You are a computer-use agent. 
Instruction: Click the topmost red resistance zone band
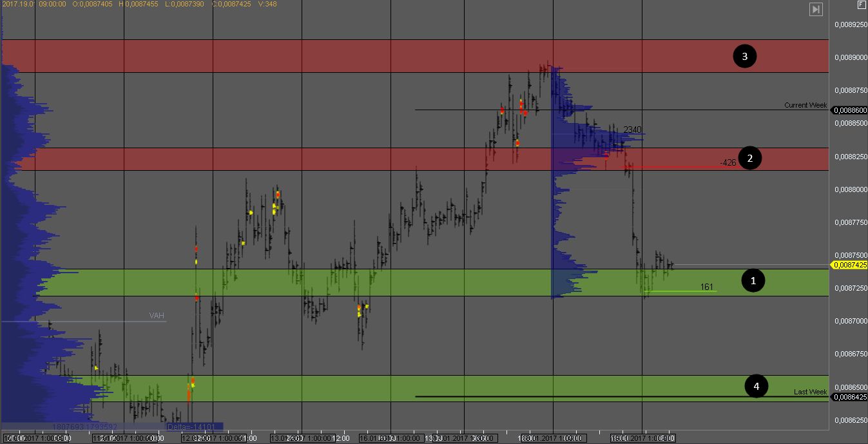pyautogui.click(x=412, y=56)
